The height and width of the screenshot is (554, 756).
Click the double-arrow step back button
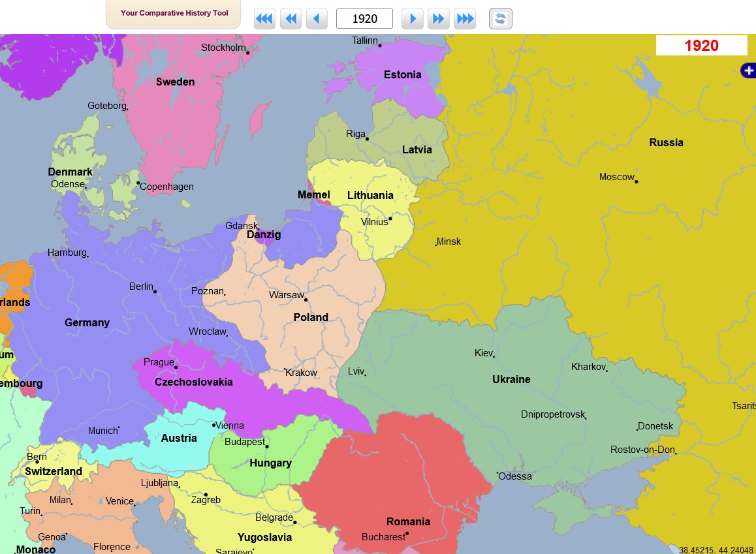point(291,19)
